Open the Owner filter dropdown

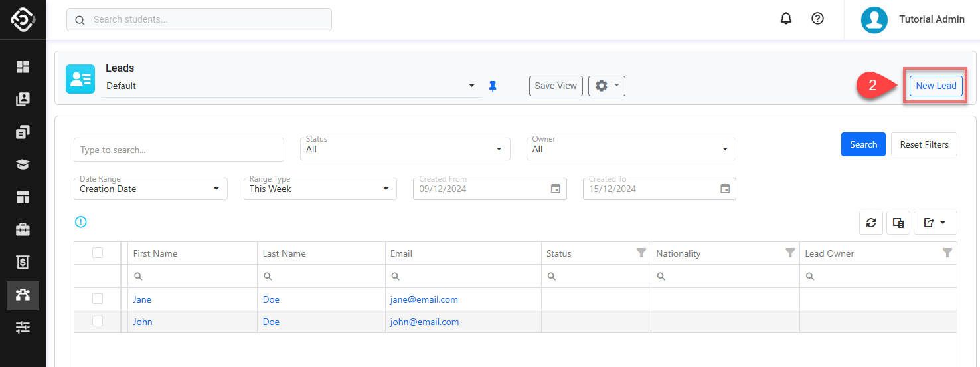click(x=633, y=150)
